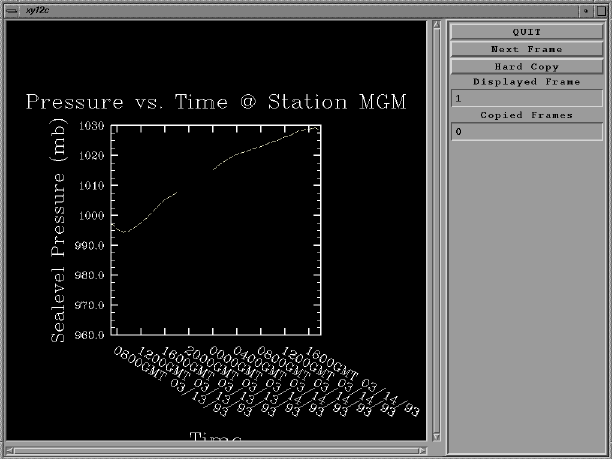Maximize the xy12c window
This screenshot has height=459, width=612.
[x=601, y=9]
